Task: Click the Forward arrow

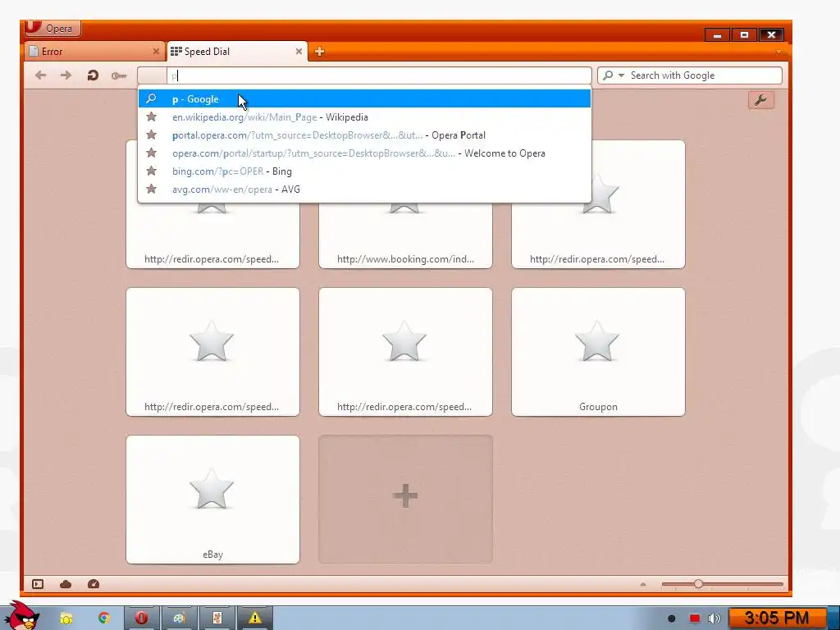Action: pyautogui.click(x=66, y=75)
